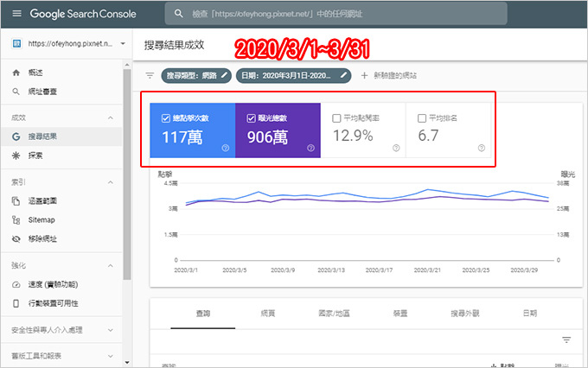Click help icon on 12.9% CTR card
The image size is (588, 368).
coord(396,148)
